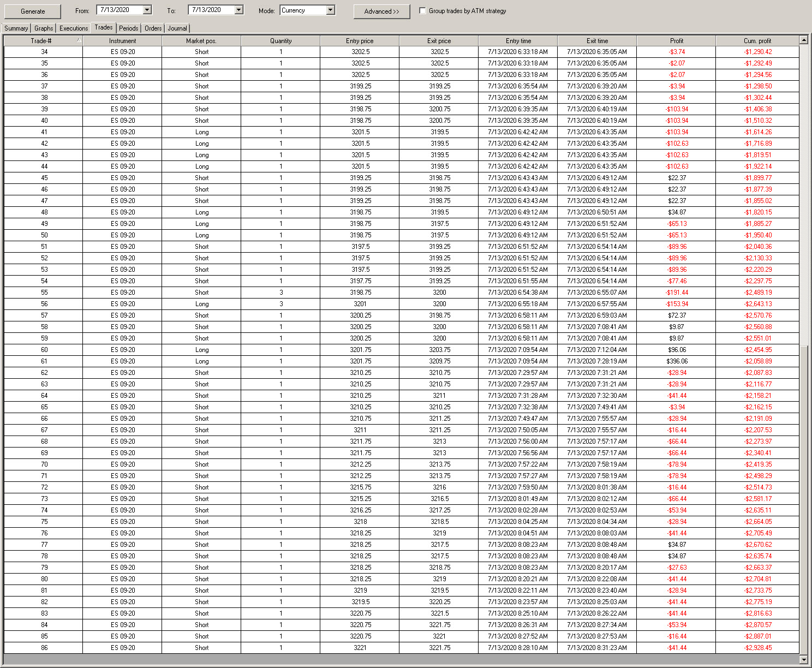Sort by Cum. profit column header
This screenshot has height=668, width=812.
(x=757, y=41)
